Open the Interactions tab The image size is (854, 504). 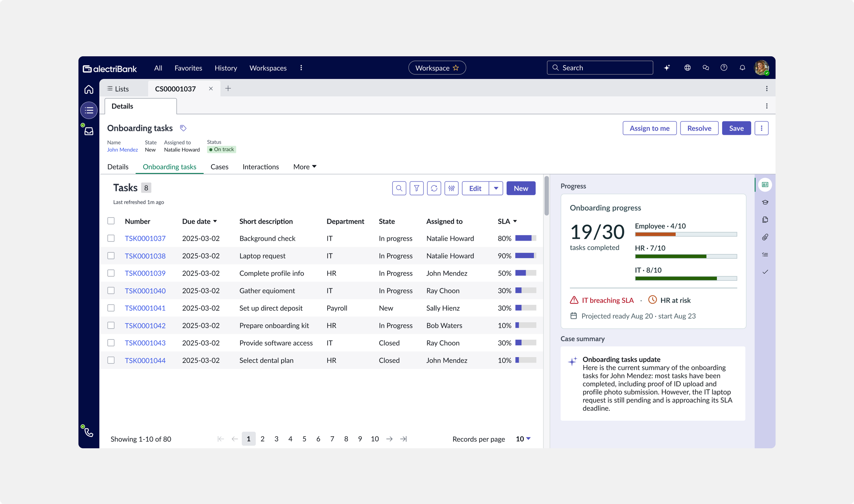tap(261, 167)
